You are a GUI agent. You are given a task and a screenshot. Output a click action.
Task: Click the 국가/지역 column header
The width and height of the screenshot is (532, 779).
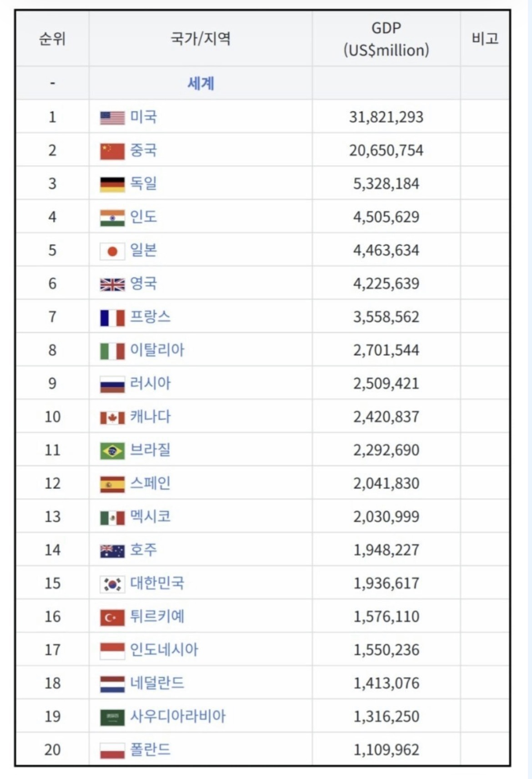click(201, 39)
